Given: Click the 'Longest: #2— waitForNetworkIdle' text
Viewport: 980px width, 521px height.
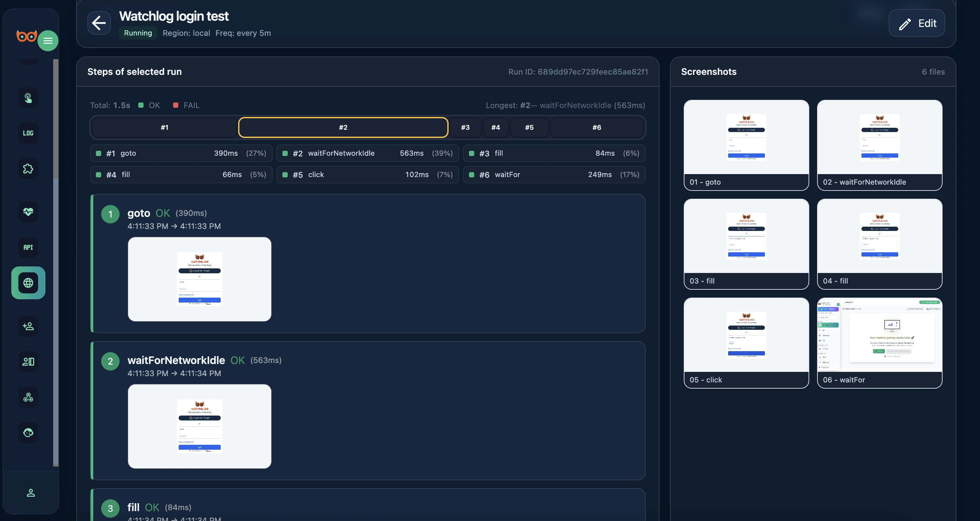Looking at the screenshot, I should click(x=548, y=105).
